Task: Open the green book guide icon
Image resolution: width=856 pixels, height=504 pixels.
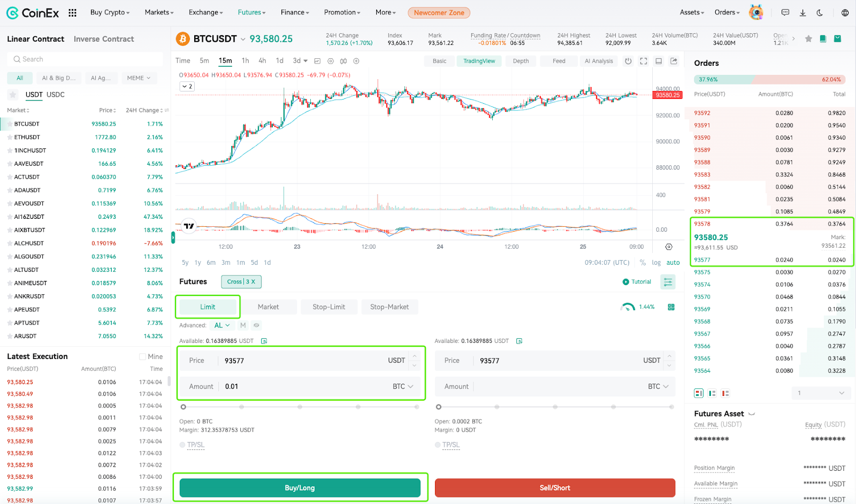Action: tap(823, 39)
